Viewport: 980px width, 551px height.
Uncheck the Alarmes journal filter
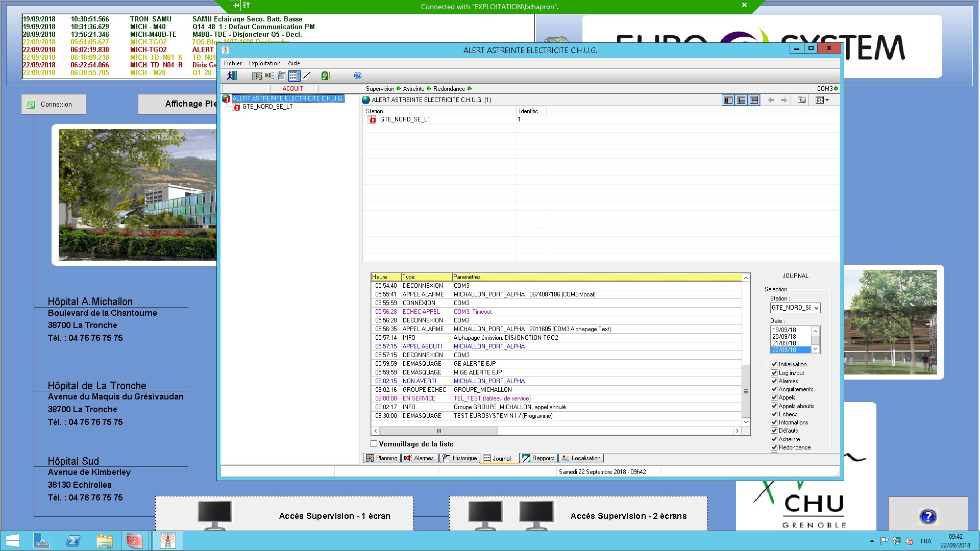tap(774, 381)
